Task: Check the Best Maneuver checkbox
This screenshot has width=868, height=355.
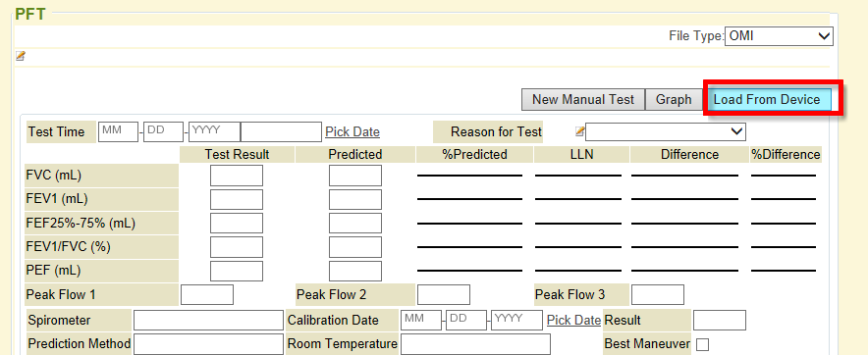Action: 702,344
